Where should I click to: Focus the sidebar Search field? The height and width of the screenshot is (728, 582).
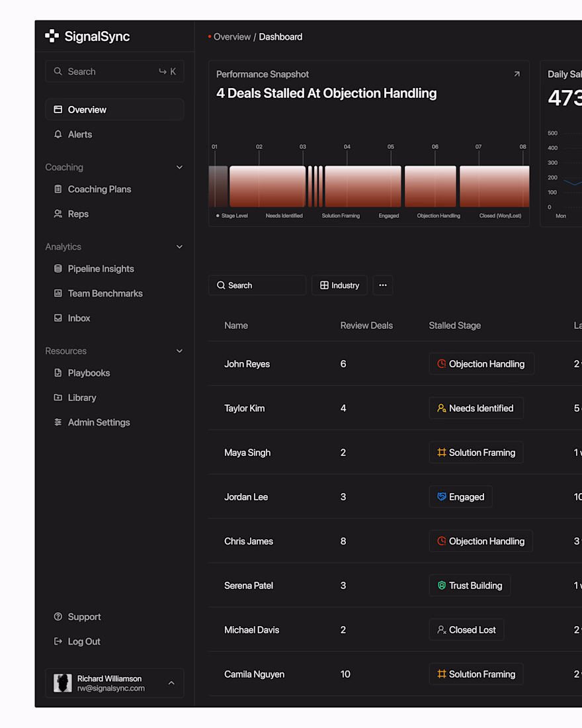[114, 71]
